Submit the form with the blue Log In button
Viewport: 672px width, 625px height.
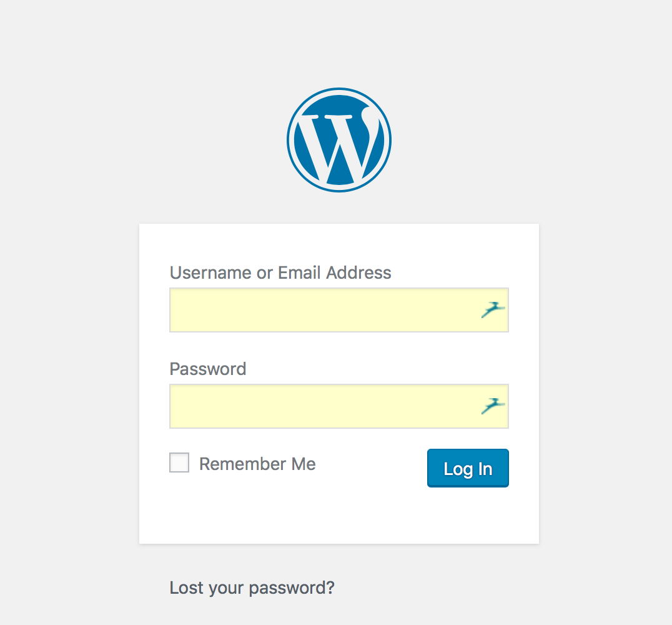468,468
